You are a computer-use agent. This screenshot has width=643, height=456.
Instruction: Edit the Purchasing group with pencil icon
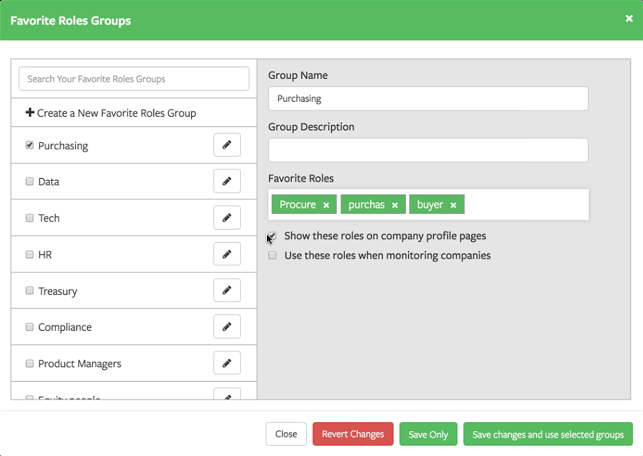click(227, 145)
